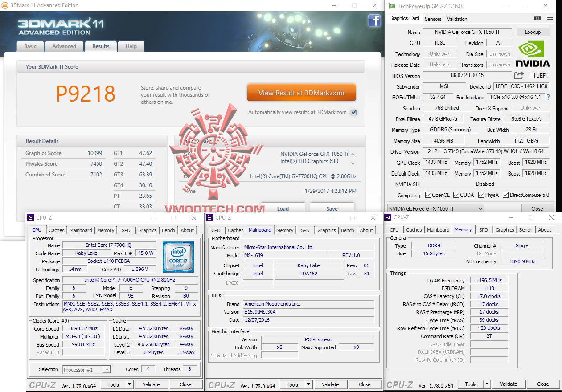Switch to the Advanced tab in 3DMark
Image resolution: width=562 pixels, height=392 pixels.
coord(64,46)
